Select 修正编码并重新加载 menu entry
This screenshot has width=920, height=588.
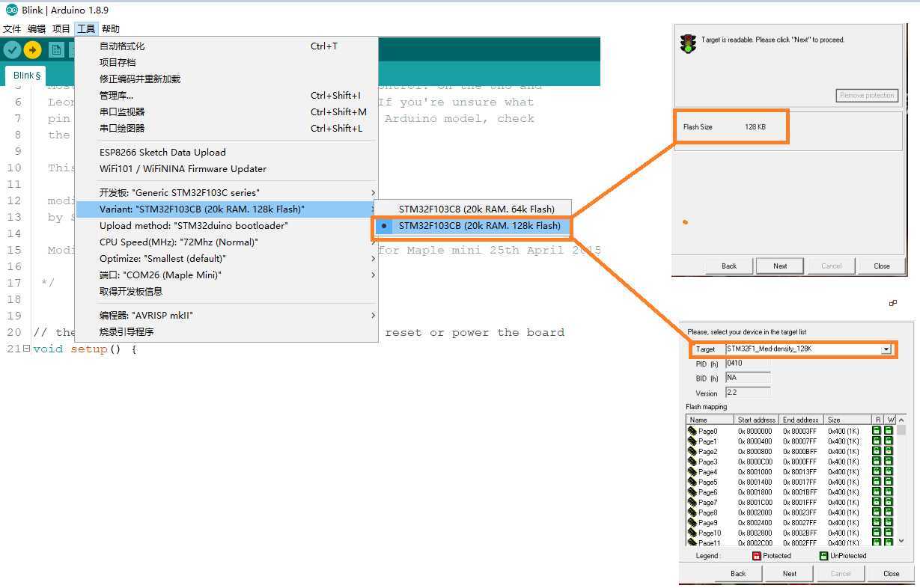[x=226, y=79]
